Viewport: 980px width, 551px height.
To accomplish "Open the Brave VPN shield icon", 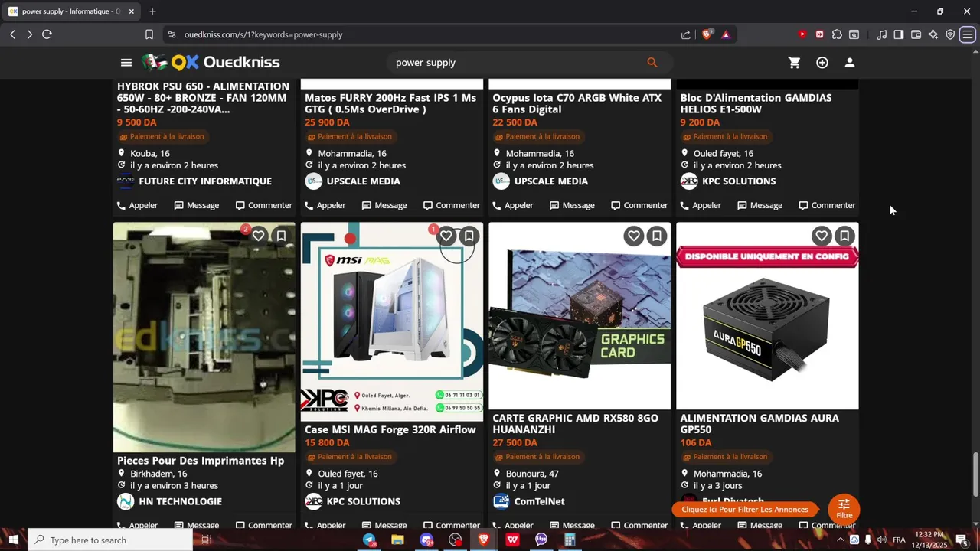I will 950,34.
